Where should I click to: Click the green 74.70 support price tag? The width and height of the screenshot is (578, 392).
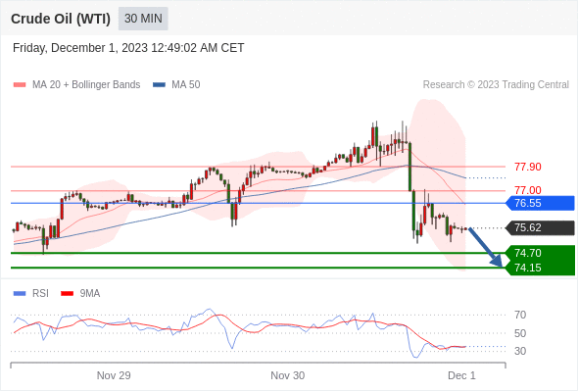pyautogui.click(x=541, y=253)
